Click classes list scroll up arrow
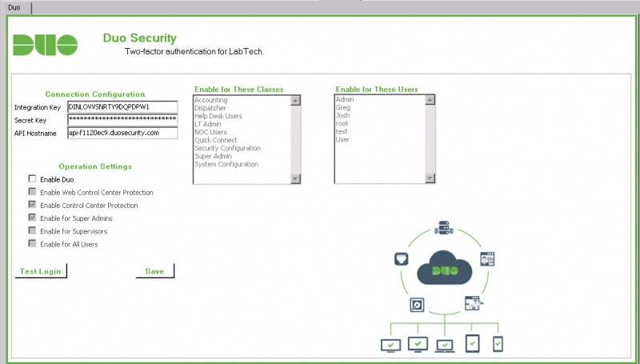 295,100
